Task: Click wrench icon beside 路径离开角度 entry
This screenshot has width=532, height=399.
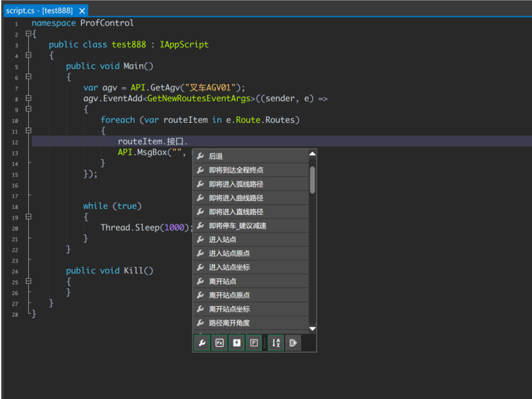Action: [200, 323]
